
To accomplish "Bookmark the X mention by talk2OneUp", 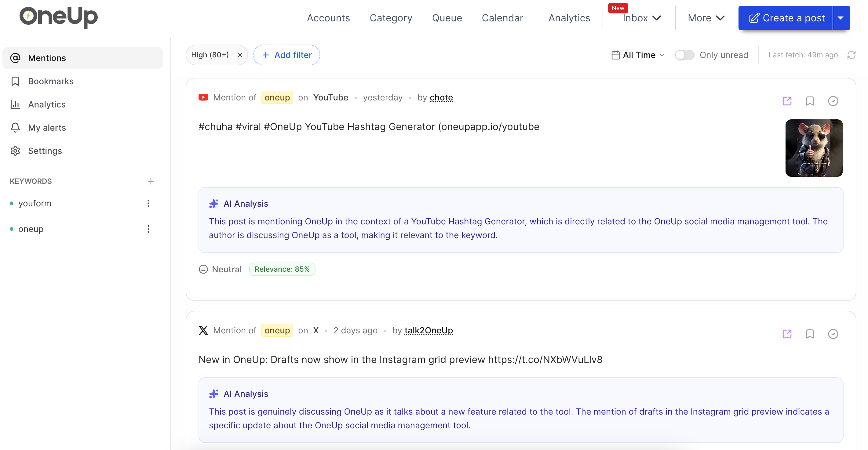I will coord(809,334).
